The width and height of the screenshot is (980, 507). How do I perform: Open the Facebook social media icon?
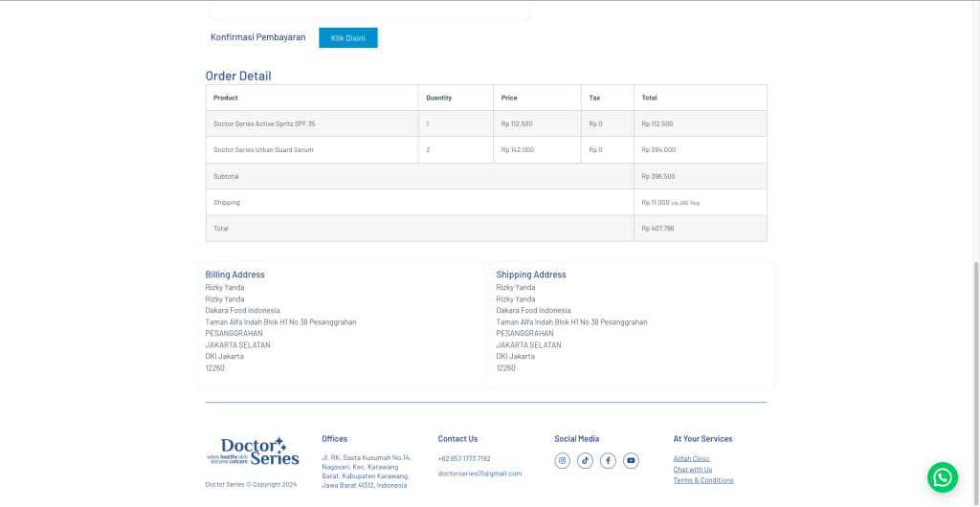[608, 461]
